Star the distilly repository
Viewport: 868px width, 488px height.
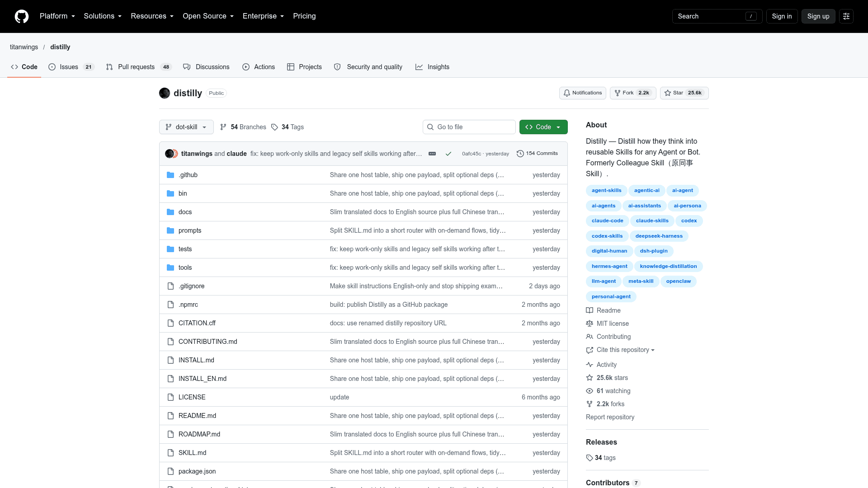(x=684, y=93)
